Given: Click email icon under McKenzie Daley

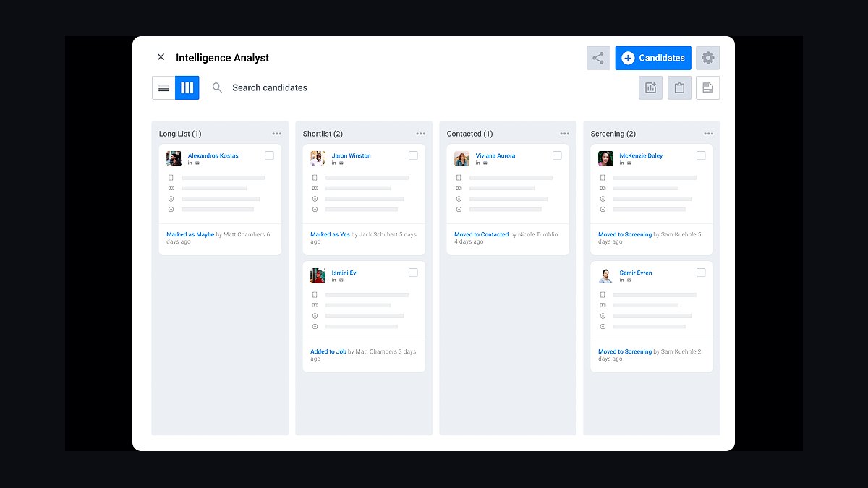Looking at the screenshot, I should (x=629, y=163).
